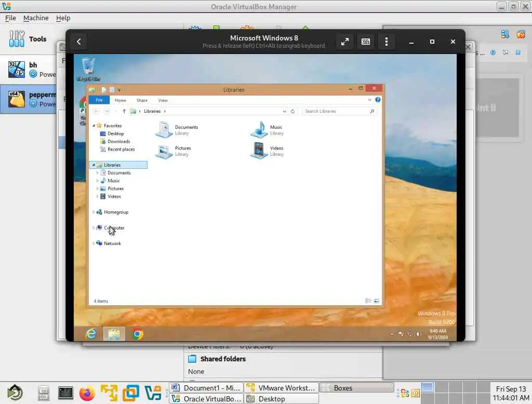Go back using Boxes header back arrow
The width and height of the screenshot is (532, 404).
79,42
